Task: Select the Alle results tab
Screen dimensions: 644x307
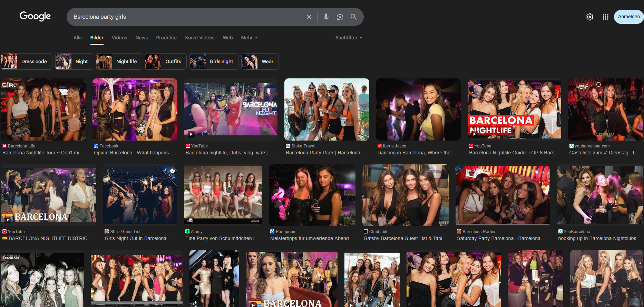Action: [x=78, y=38]
